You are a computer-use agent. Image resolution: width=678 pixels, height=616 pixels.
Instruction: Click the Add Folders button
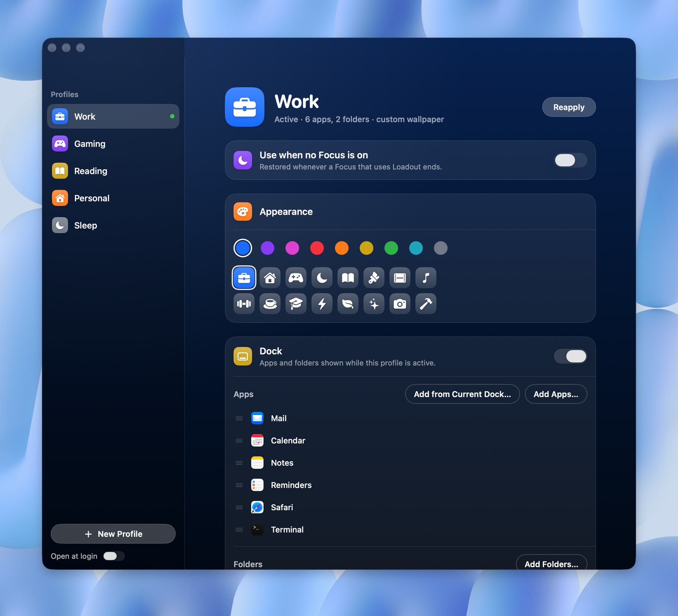click(x=551, y=563)
